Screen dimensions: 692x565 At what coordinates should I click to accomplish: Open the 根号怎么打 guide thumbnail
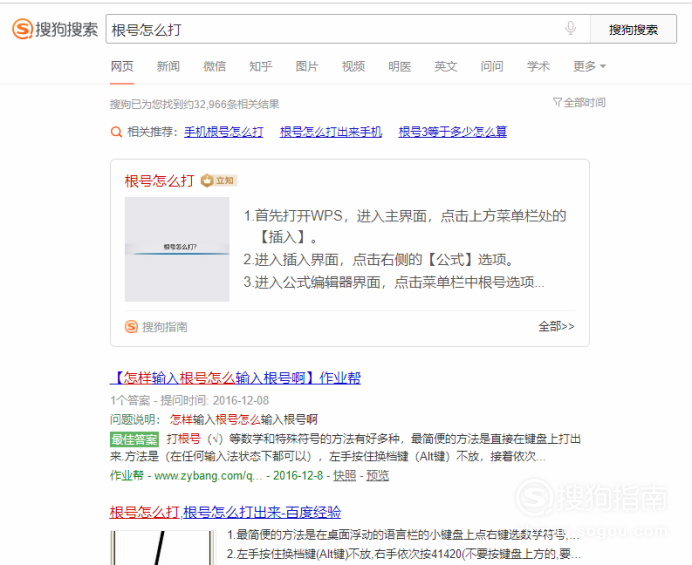tap(177, 249)
